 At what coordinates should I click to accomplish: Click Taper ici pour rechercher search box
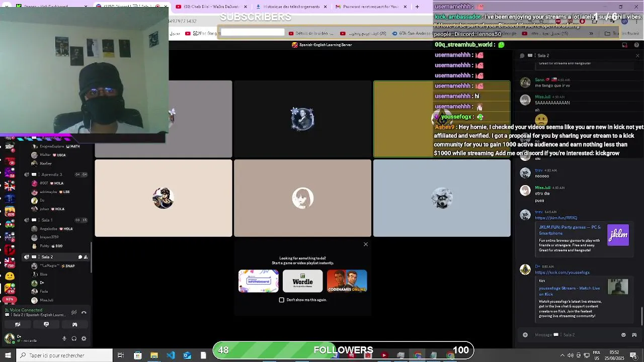coord(64,355)
